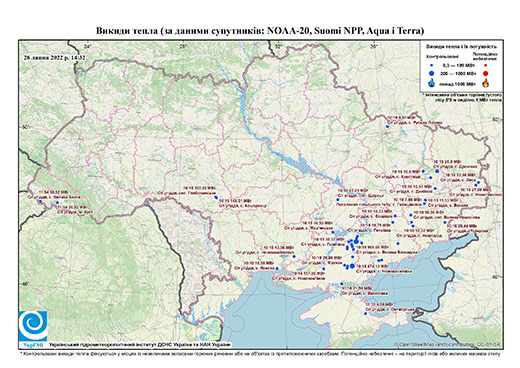Click the OpenStreetMap contributors attribution
Image resolution: width=520 pixels, height=368 pixels.
[x=448, y=344]
